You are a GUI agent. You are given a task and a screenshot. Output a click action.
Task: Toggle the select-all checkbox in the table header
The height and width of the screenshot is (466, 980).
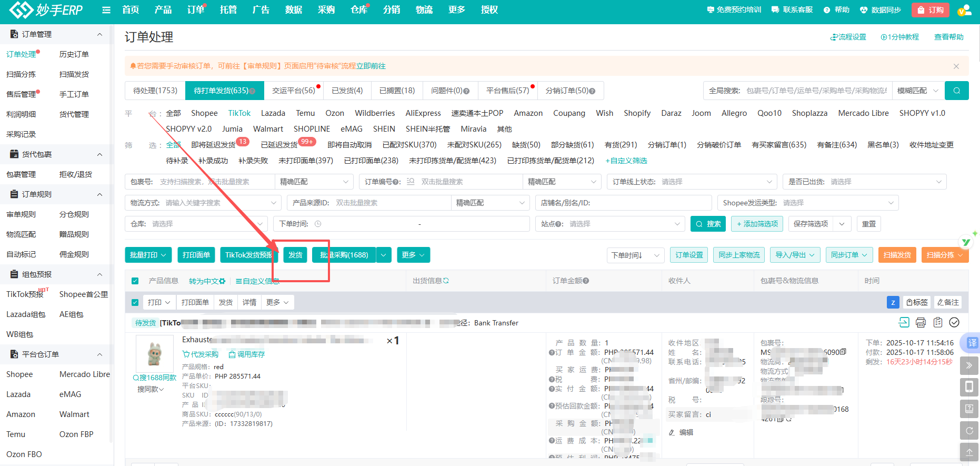point(135,281)
